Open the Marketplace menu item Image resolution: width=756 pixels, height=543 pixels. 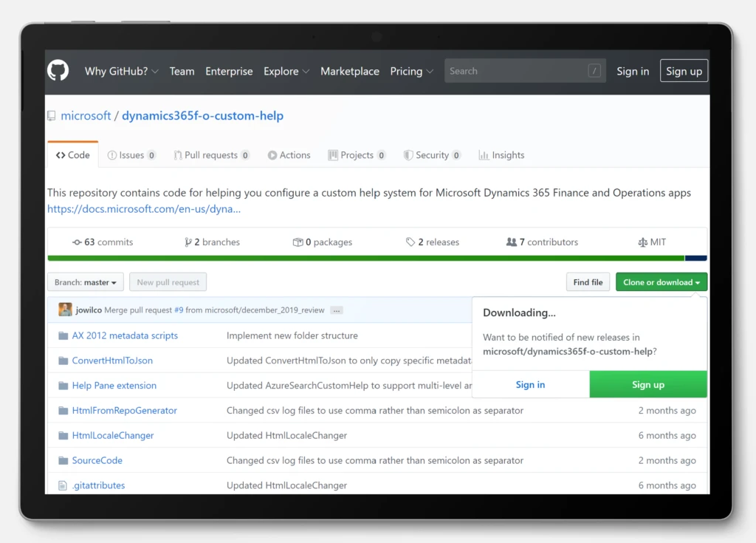[x=349, y=71]
